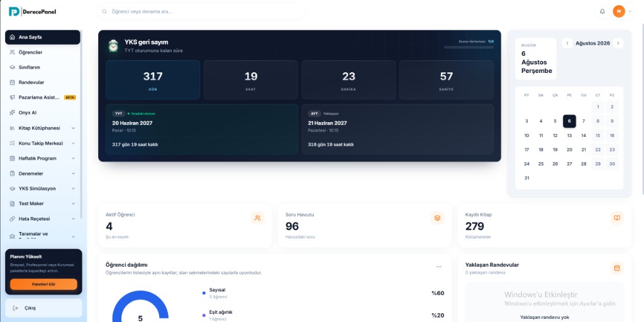644x322 pixels.
Task: Select day 6 in the calendar
Action: (569, 121)
